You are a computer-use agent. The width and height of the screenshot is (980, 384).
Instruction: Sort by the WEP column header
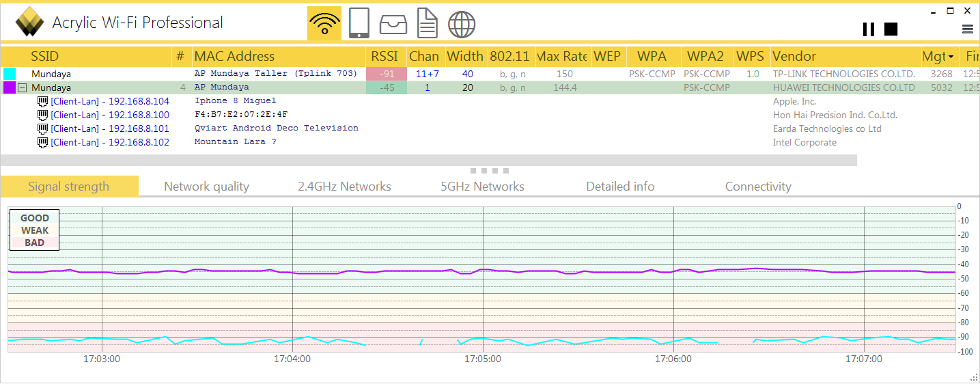pos(607,57)
